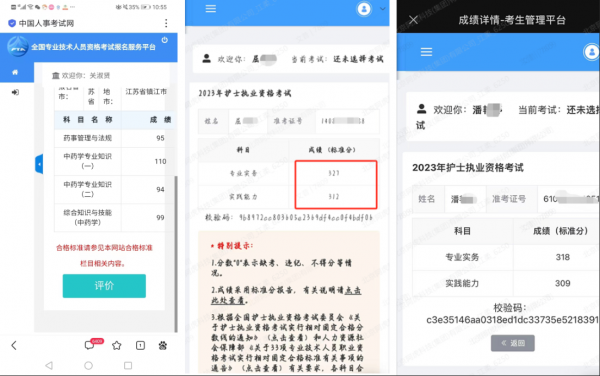Click the 实践能力 score in middle panel
Viewport: 600px width, 376px height.
pos(334,197)
